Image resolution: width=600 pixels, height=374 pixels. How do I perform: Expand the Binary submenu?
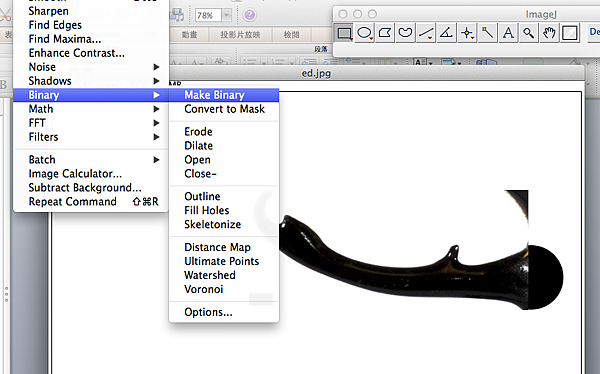point(91,95)
